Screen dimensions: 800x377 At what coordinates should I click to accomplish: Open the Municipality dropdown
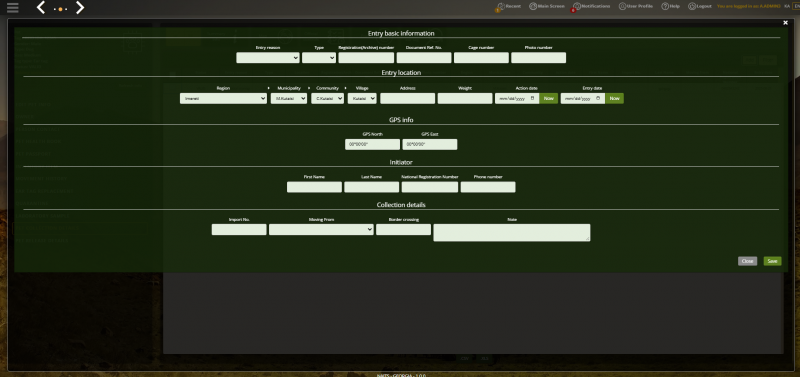pos(289,98)
